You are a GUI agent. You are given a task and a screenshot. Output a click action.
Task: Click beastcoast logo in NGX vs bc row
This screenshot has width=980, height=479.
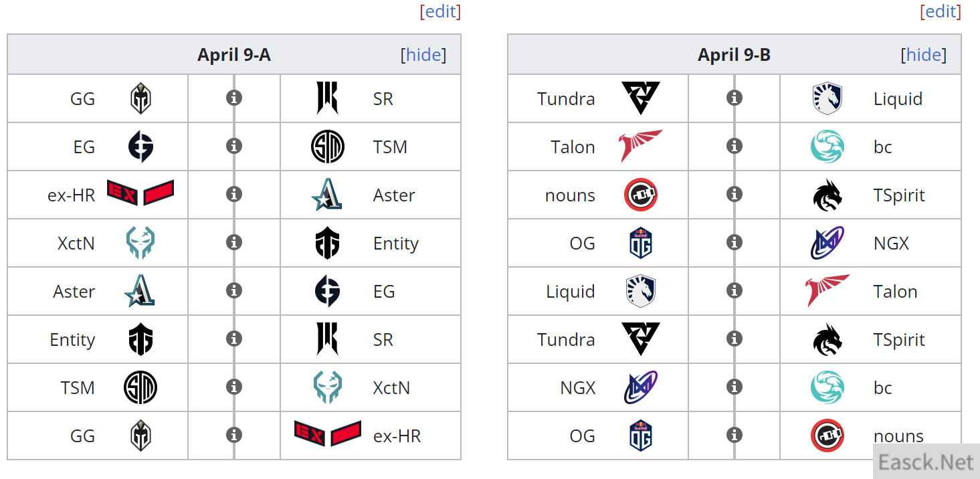[x=827, y=387]
